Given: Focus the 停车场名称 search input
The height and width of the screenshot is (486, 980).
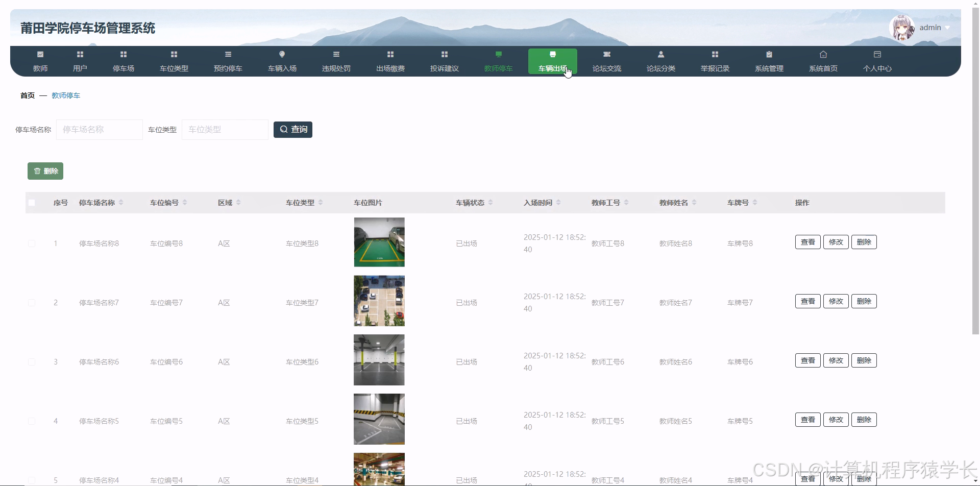Looking at the screenshot, I should [x=100, y=130].
